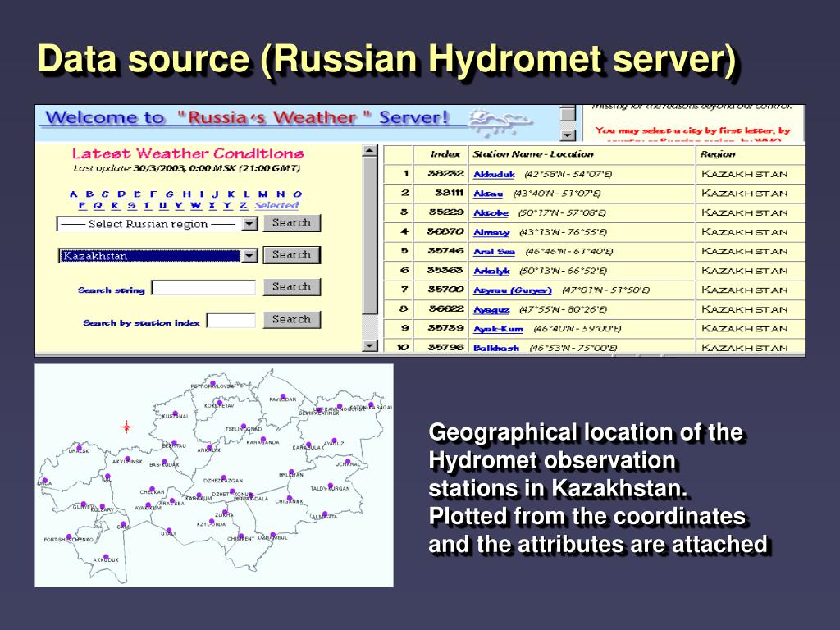Click the Region column header

tap(717, 154)
